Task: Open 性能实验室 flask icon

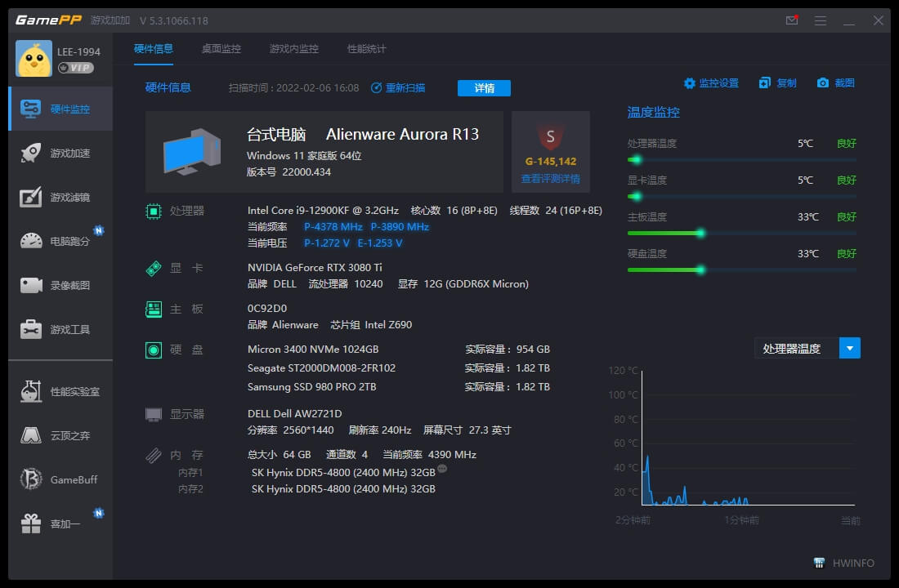Action: [31, 391]
